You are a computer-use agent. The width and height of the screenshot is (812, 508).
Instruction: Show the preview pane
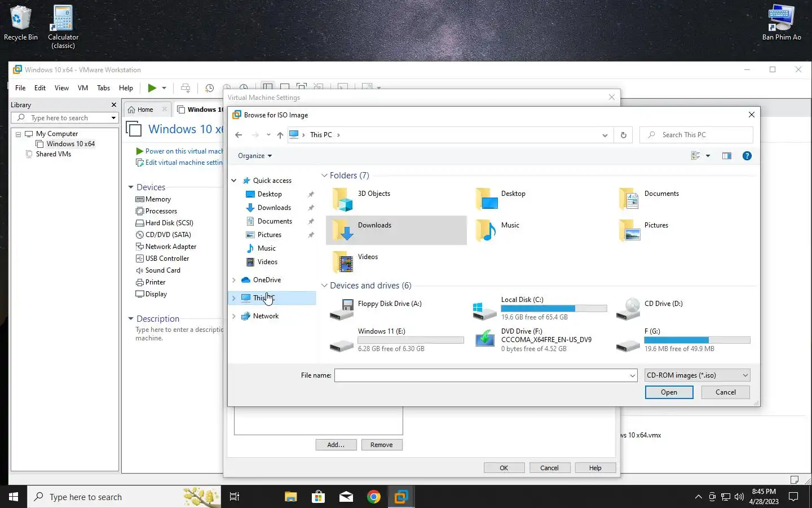tap(727, 156)
